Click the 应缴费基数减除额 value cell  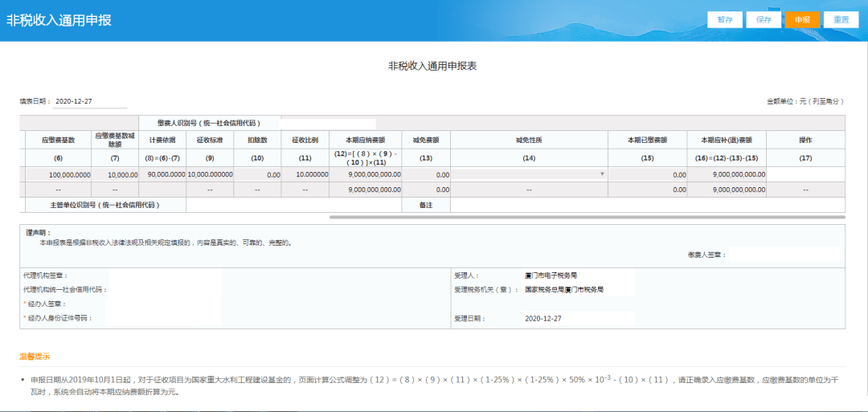(115, 174)
